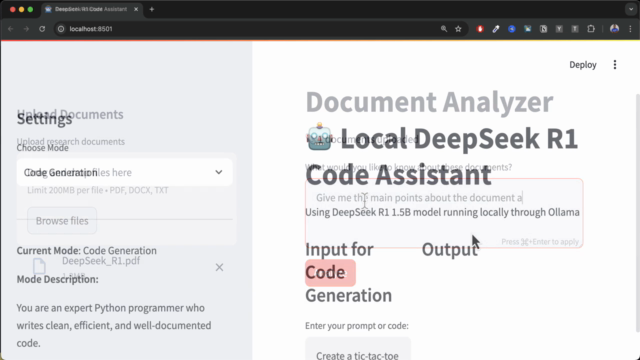Screen dimensions: 640x360
Task: Click the 'Output' heading
Action: [450, 249]
